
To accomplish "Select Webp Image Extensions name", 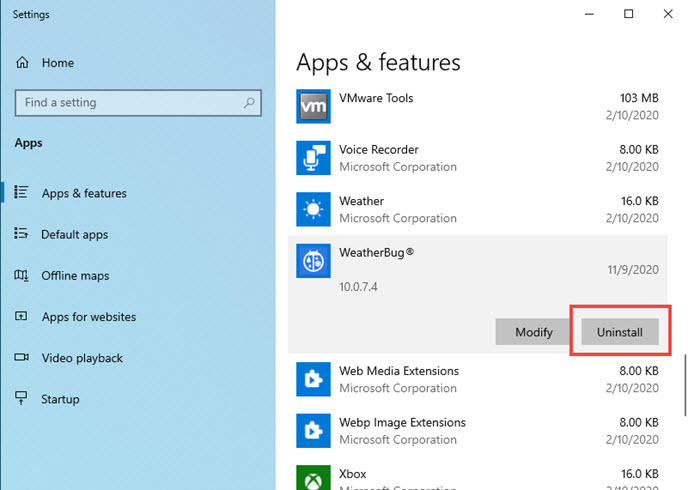I will pos(402,422).
